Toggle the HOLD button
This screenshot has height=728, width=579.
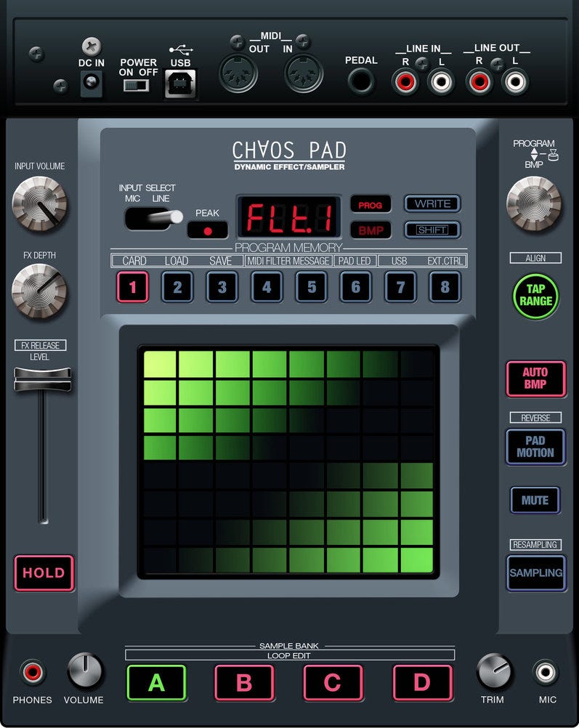click(44, 573)
